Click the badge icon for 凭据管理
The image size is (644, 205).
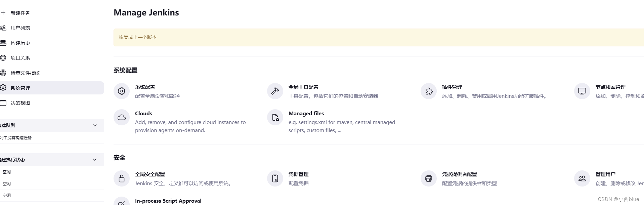coord(275,178)
